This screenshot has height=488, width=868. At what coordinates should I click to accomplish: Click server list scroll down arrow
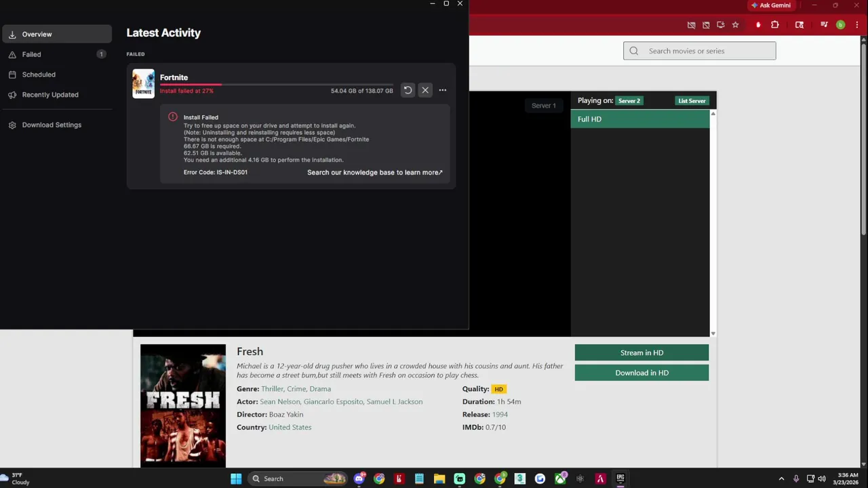(x=713, y=333)
